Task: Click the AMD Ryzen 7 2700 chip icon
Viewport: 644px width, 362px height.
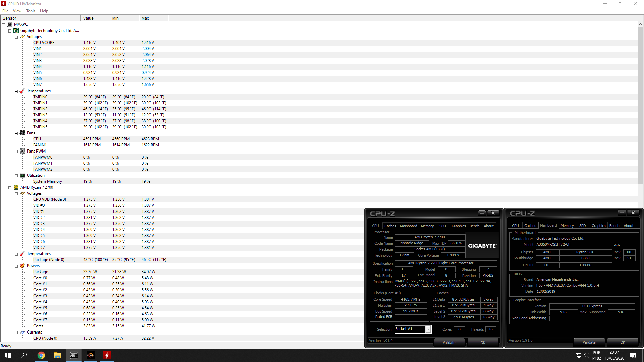Action: point(16,187)
